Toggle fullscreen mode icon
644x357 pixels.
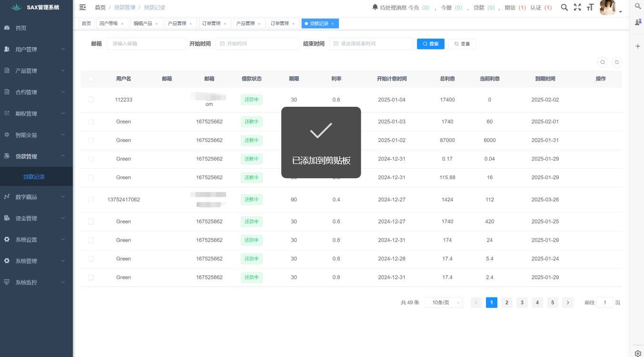pos(577,7)
